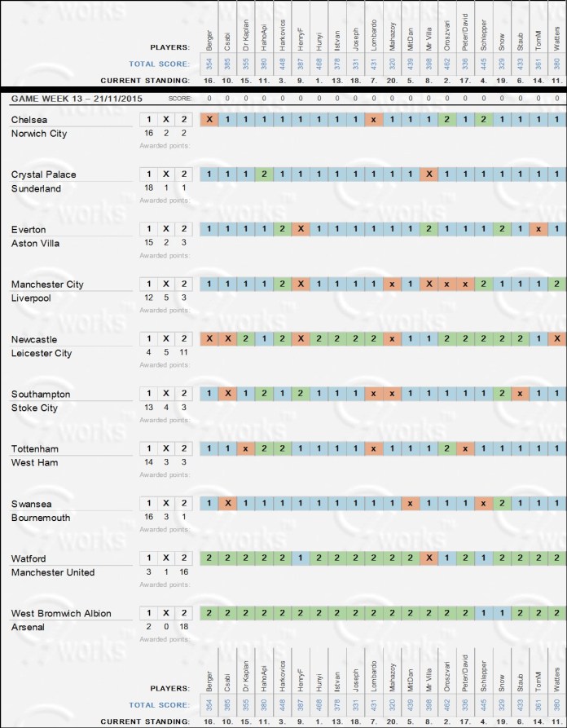Click Watters' X prediction in the Newcastle row

coord(556,338)
